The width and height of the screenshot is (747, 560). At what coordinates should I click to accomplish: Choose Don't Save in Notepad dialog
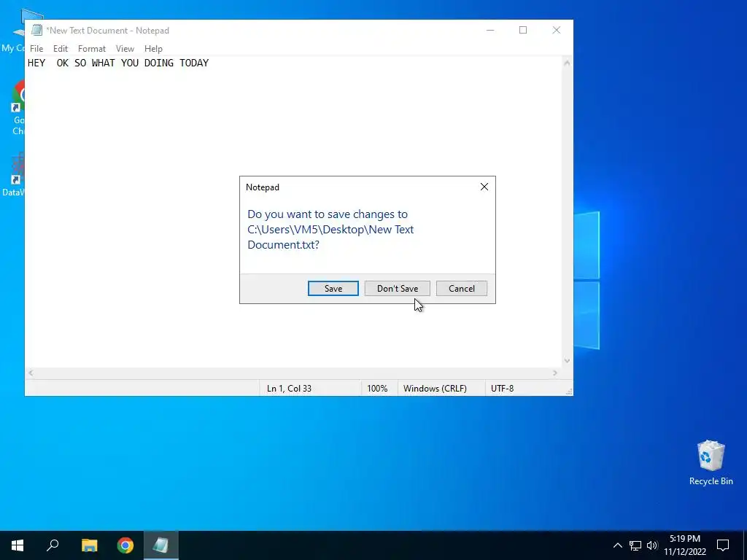pos(398,288)
